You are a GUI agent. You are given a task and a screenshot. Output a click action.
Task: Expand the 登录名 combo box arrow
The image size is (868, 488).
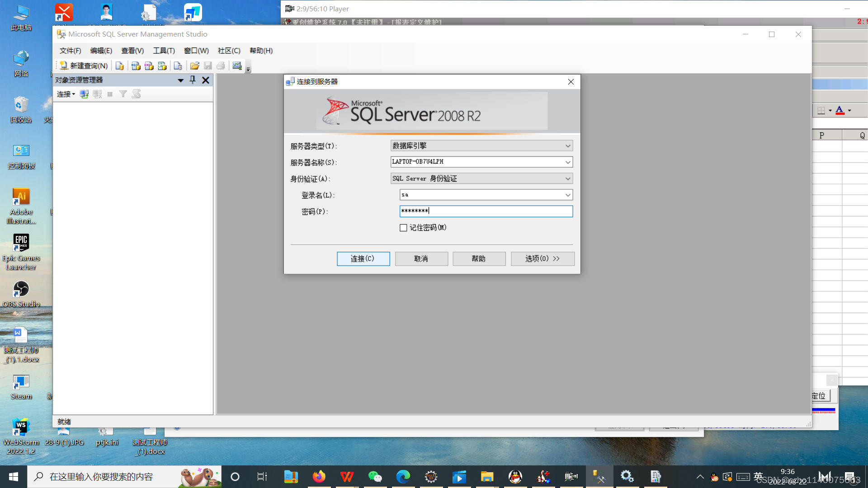(x=568, y=195)
